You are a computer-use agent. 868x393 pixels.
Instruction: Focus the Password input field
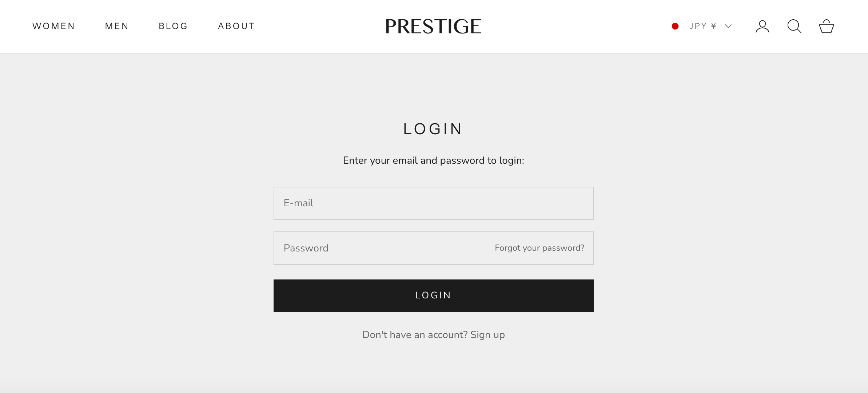click(382, 248)
